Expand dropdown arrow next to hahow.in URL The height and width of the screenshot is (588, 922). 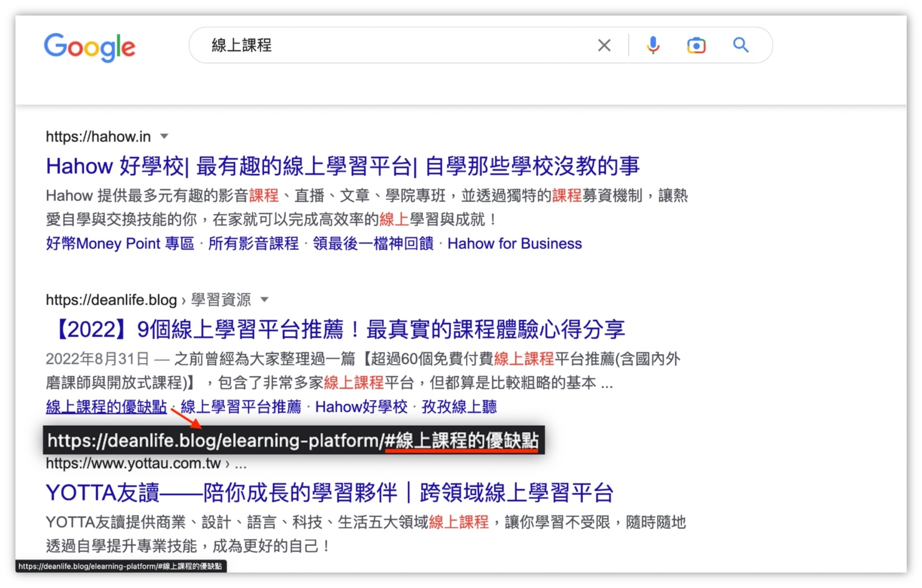point(164,136)
